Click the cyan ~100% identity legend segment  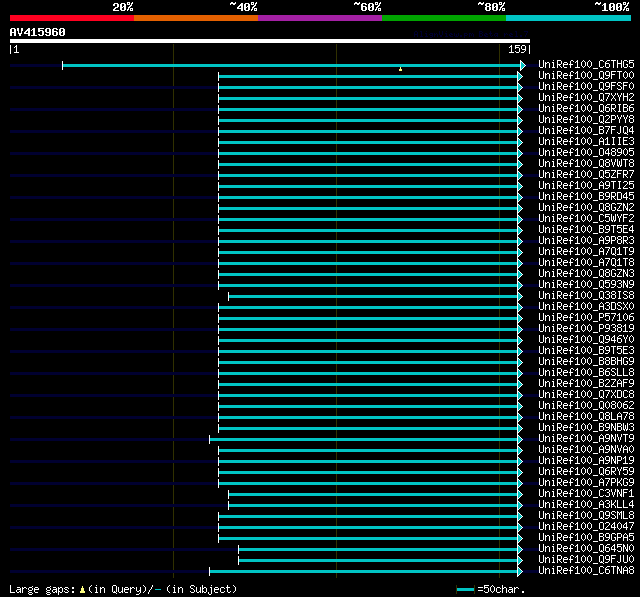point(569,18)
